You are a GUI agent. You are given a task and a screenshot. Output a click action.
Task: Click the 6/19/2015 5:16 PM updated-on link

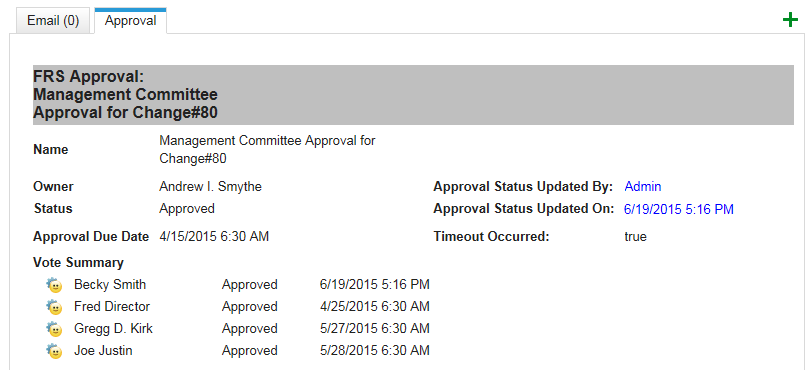[x=679, y=209]
